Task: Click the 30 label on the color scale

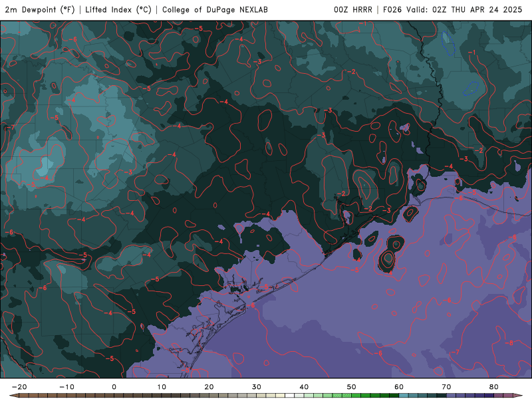Action: tap(257, 387)
